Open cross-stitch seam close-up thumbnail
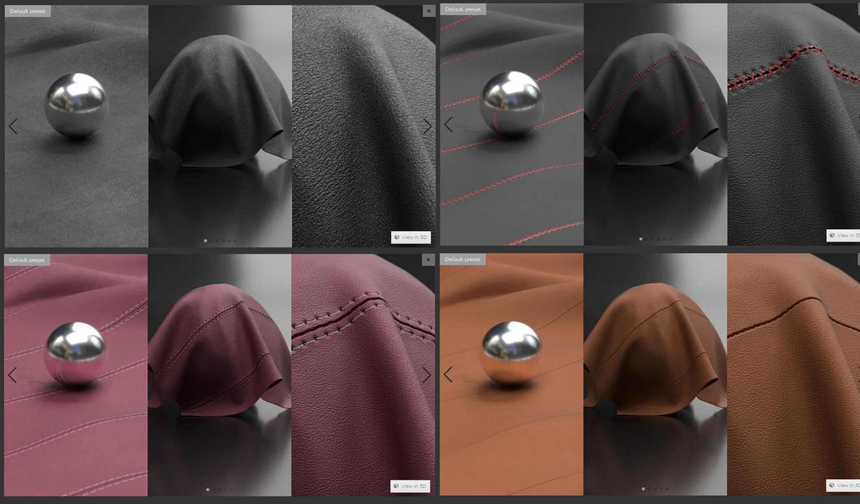The image size is (860, 504). 793,125
